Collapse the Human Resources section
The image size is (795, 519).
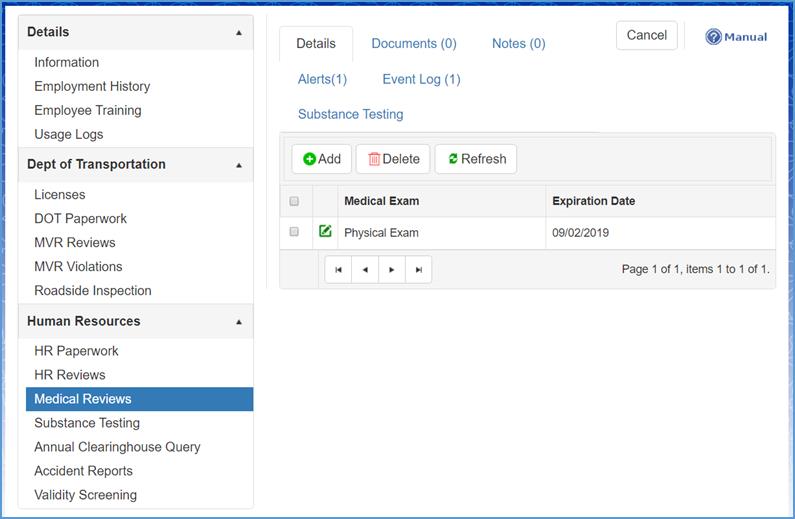pos(238,322)
